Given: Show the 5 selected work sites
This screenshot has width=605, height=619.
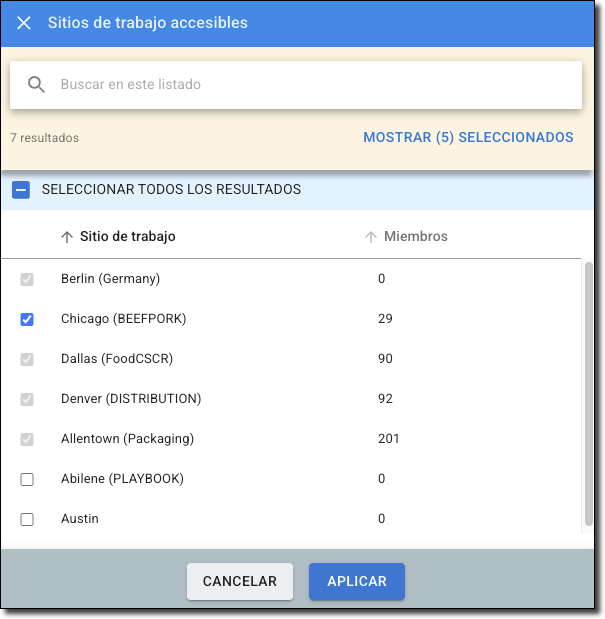Looking at the screenshot, I should tap(468, 137).
